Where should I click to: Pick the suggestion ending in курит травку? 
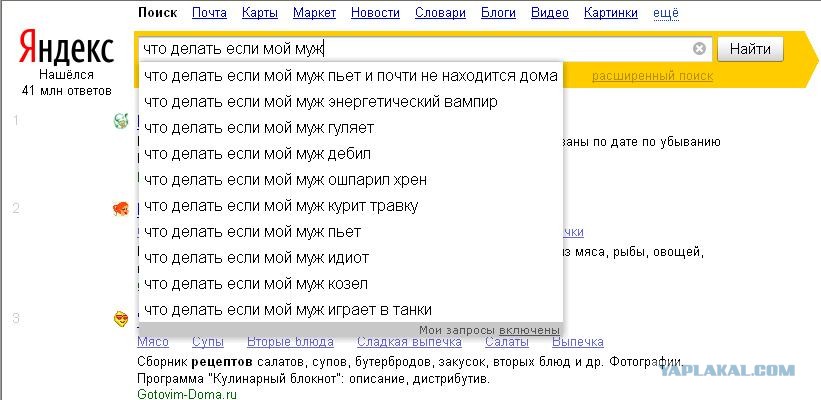281,206
